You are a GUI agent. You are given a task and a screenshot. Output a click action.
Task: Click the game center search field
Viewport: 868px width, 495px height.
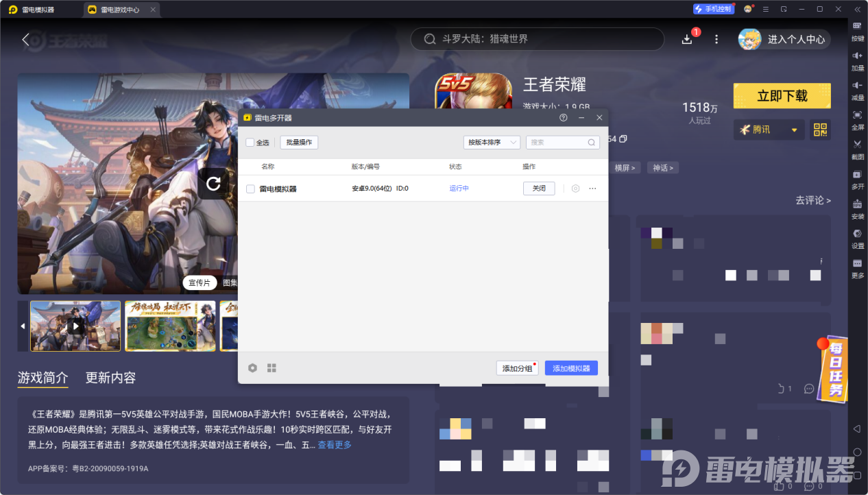click(538, 39)
